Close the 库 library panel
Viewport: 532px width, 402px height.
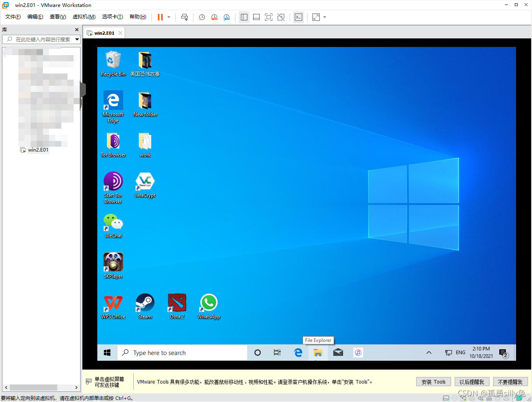(77, 30)
